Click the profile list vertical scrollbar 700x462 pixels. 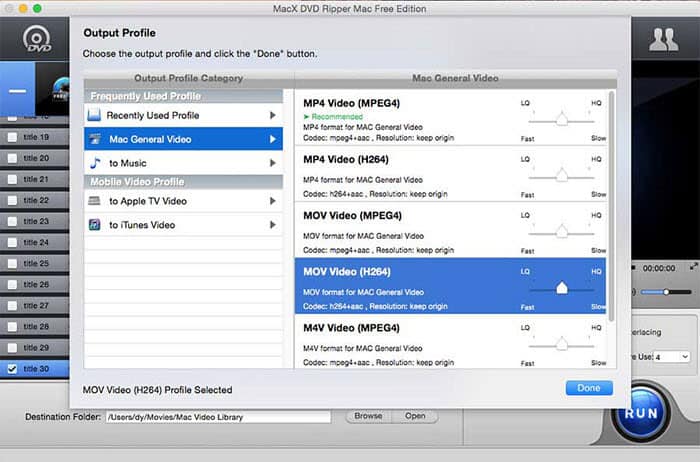611,205
